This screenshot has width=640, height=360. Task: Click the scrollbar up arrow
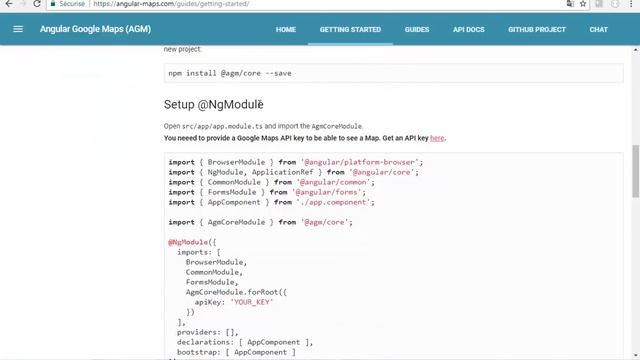click(x=636, y=49)
